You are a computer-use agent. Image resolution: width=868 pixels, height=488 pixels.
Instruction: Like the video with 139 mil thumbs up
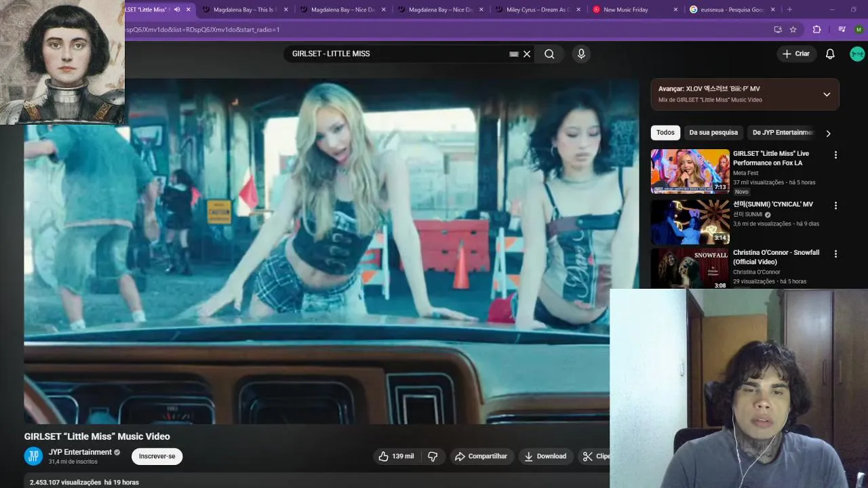397,456
